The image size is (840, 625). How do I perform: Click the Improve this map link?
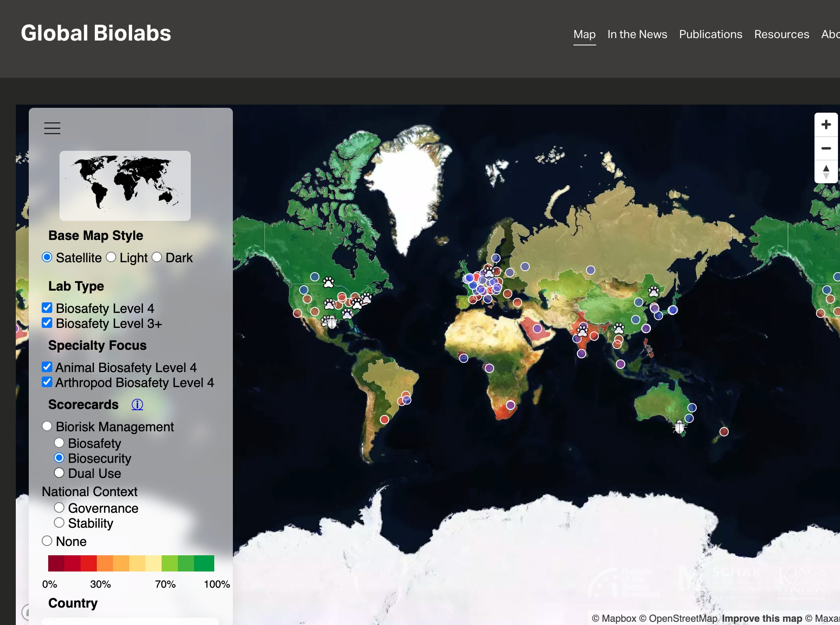(762, 619)
